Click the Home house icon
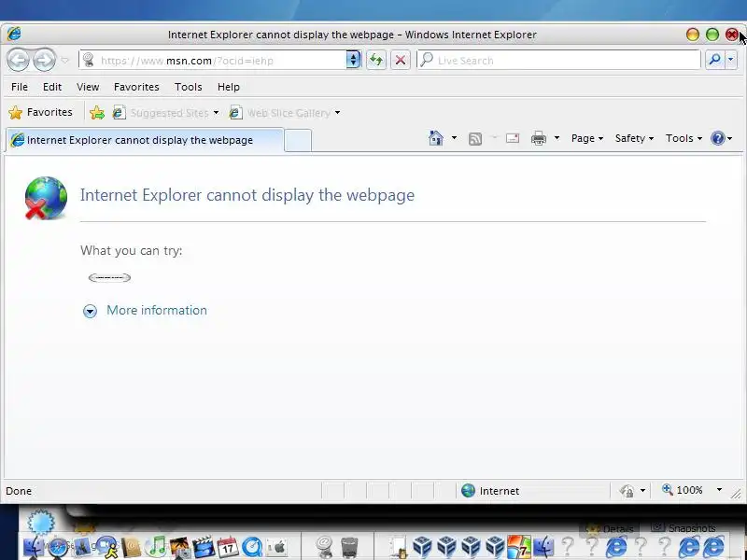Image resolution: width=747 pixels, height=560 pixels. coord(435,138)
